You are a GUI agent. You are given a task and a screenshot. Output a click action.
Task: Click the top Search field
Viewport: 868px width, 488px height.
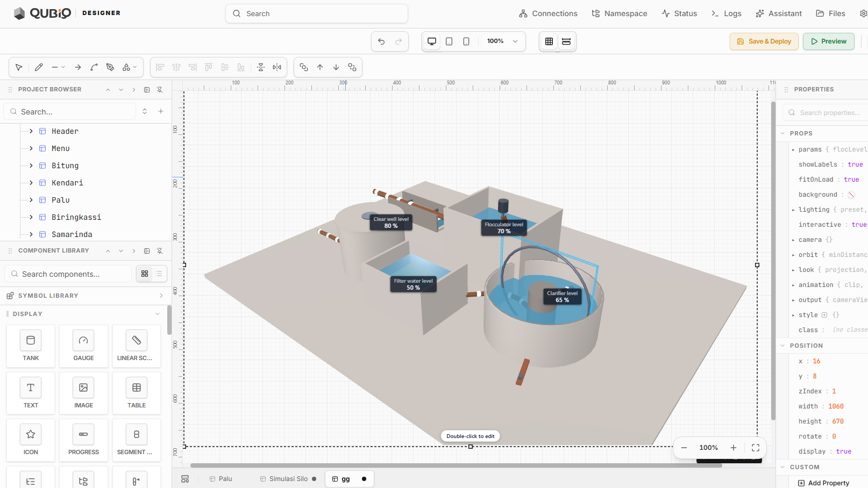[x=317, y=13]
